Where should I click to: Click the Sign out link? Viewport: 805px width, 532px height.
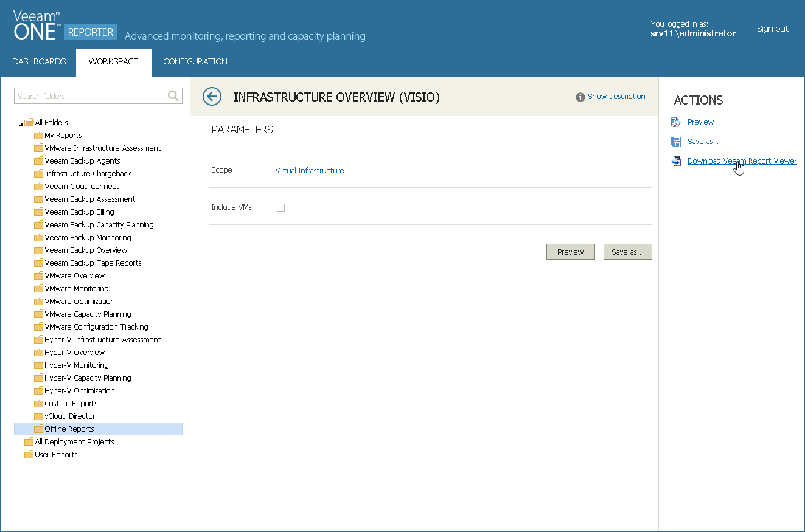pyautogui.click(x=773, y=29)
